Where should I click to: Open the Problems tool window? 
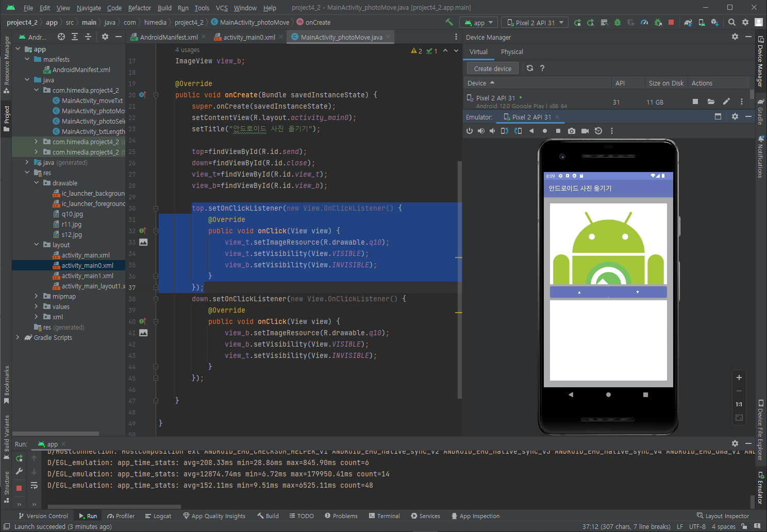(341, 516)
